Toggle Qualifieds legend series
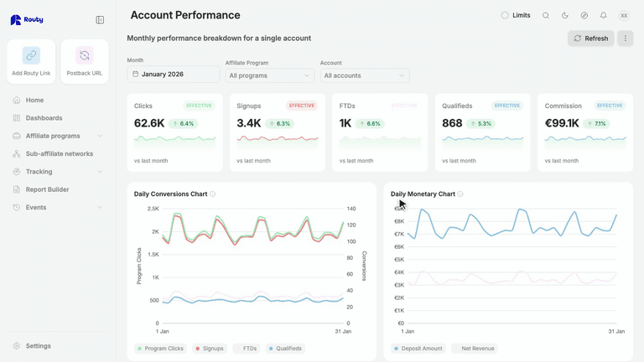 coord(285,349)
